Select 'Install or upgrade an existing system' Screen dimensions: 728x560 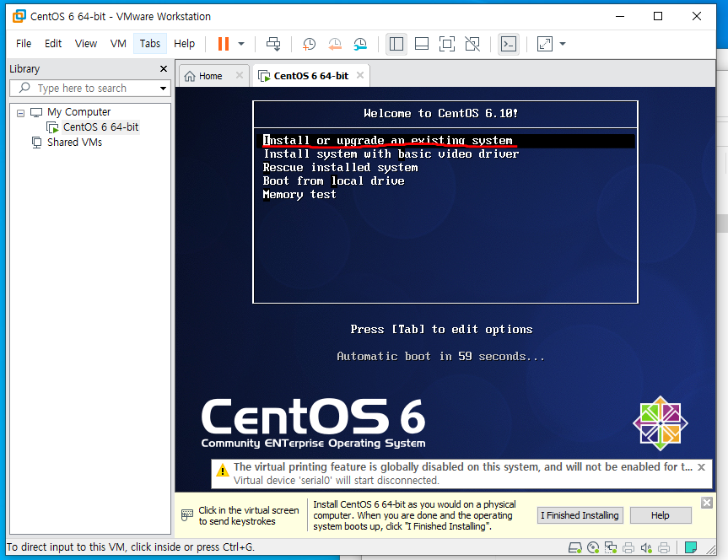pos(445,141)
